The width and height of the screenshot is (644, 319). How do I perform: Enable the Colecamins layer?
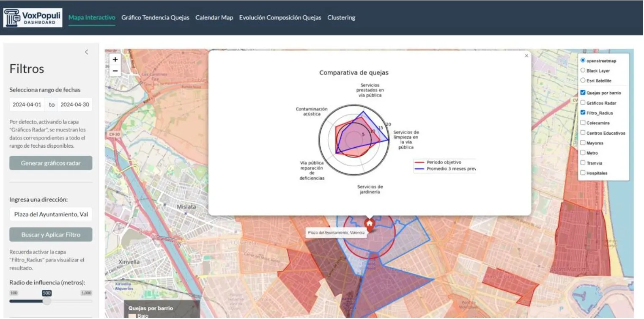pyautogui.click(x=583, y=123)
